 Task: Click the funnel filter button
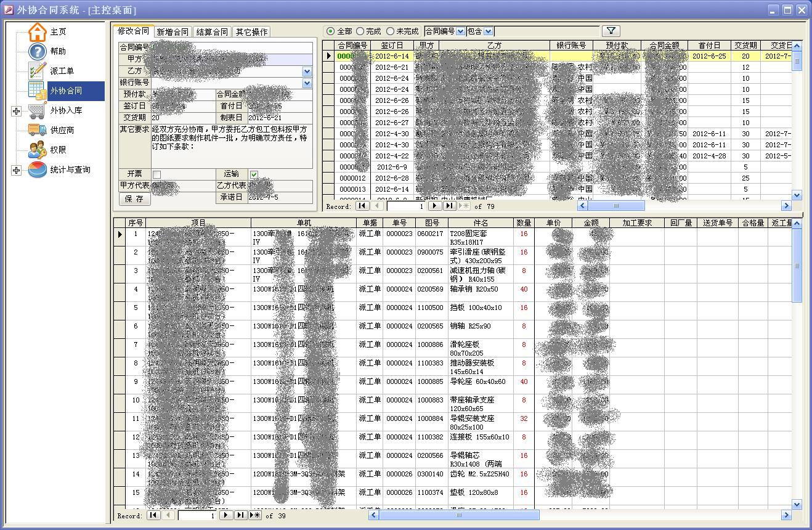pyautogui.click(x=610, y=31)
